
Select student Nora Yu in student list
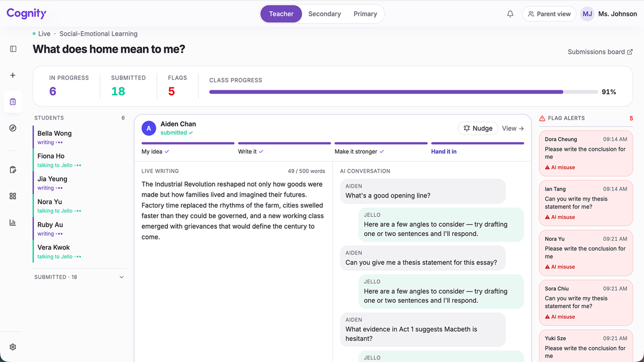click(x=79, y=206)
